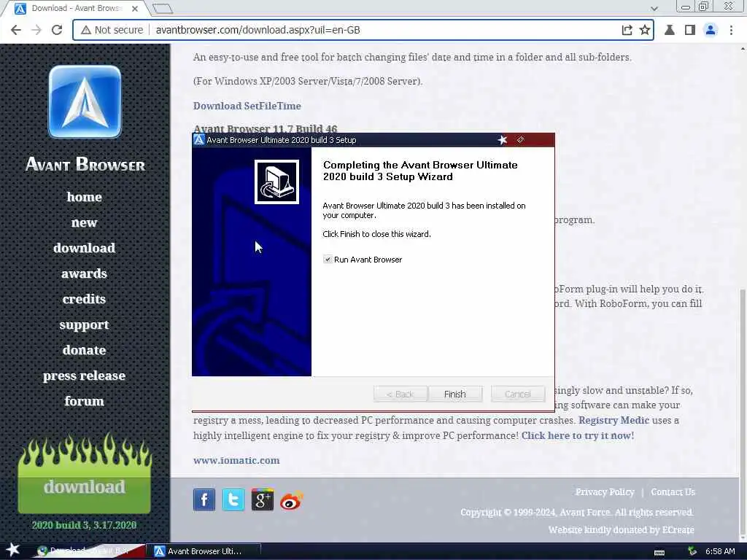747x560 pixels.
Task: Switch to the Chrome Download taskbar item
Action: pos(88,551)
